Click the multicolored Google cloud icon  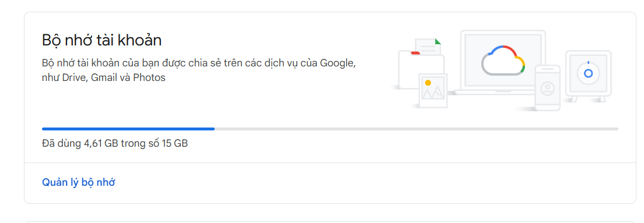[x=503, y=60]
